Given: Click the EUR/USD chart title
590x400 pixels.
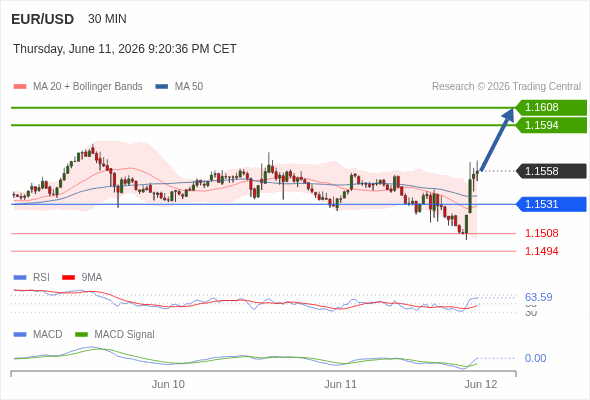Looking at the screenshot, I should click(43, 19).
